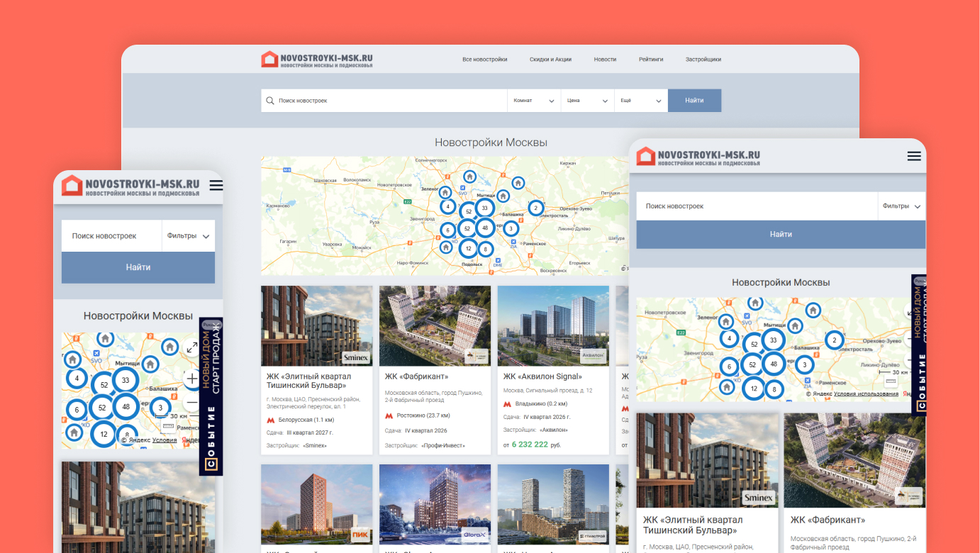Expand the Комнат dropdown in the desktop search bar
The height and width of the screenshot is (553, 980).
coord(534,101)
